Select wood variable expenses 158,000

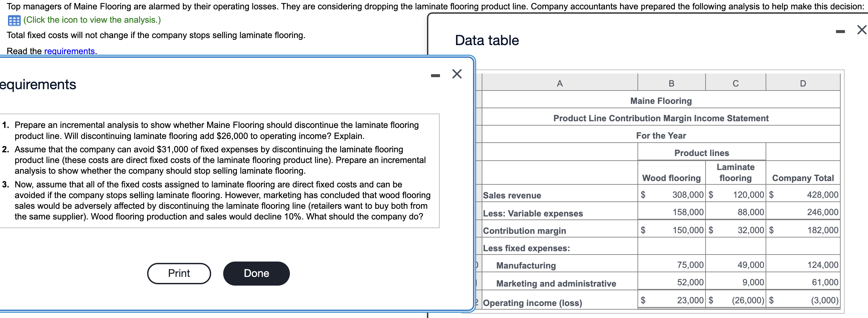[x=688, y=212]
